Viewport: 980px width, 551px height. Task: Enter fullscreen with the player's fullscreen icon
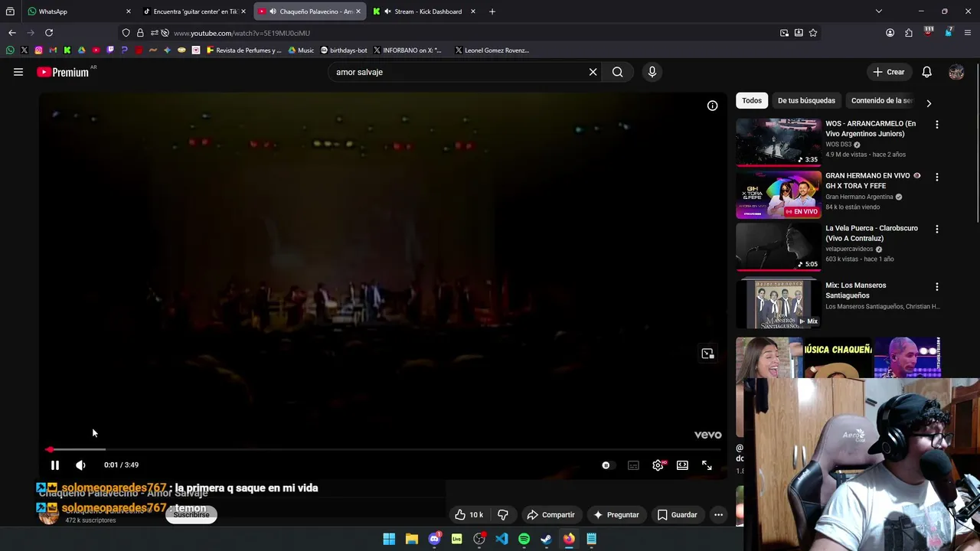[x=707, y=465]
